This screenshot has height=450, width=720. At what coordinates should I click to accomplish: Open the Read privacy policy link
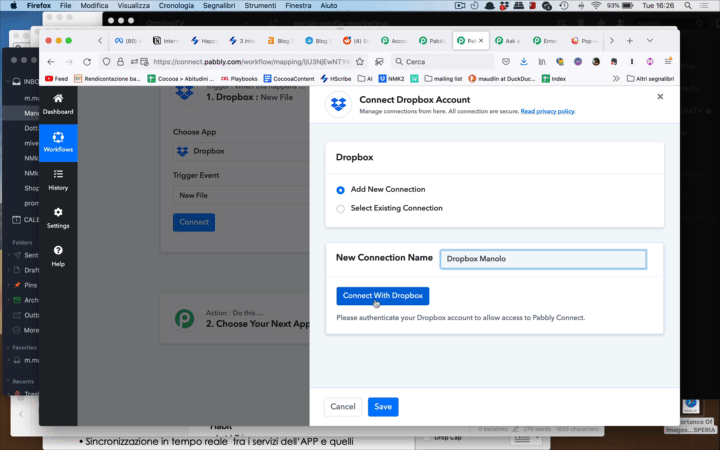[547, 111]
